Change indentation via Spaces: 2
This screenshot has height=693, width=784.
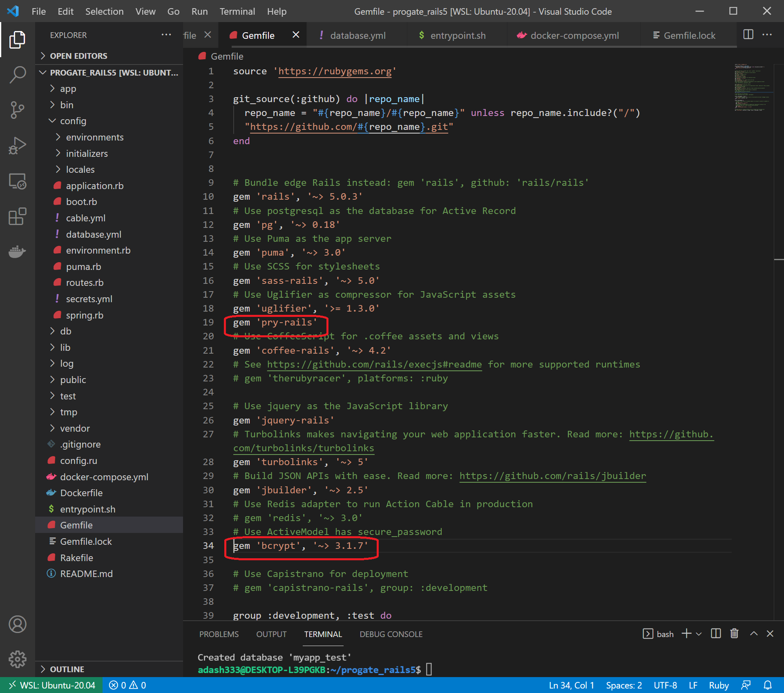[x=624, y=685]
